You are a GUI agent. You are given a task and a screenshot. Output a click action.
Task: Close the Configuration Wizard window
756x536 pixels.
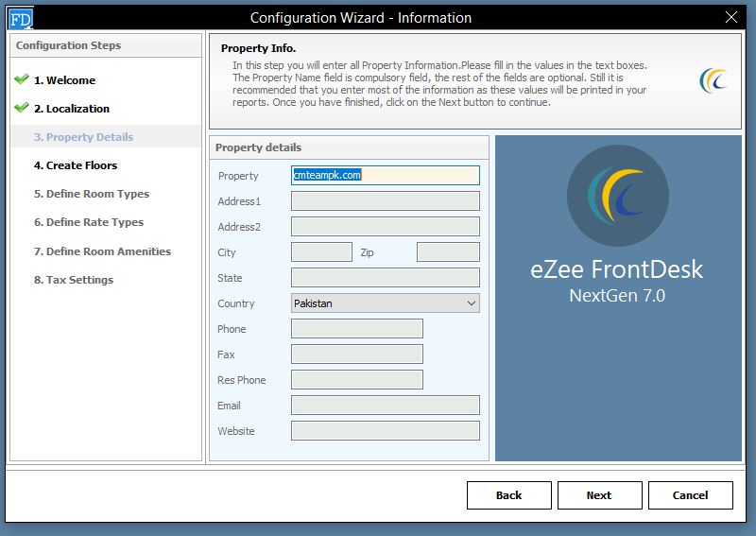pyautogui.click(x=730, y=17)
